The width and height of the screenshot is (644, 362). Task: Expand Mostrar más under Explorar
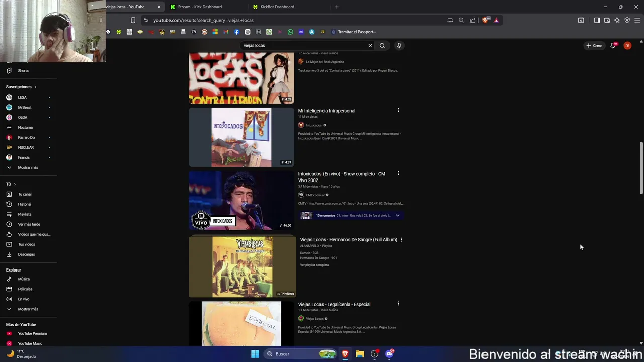tap(28, 309)
